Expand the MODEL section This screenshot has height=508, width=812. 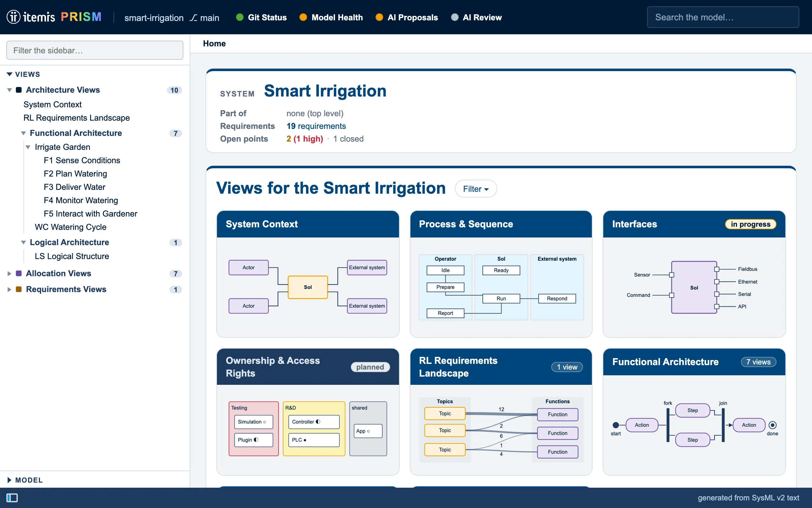10,480
